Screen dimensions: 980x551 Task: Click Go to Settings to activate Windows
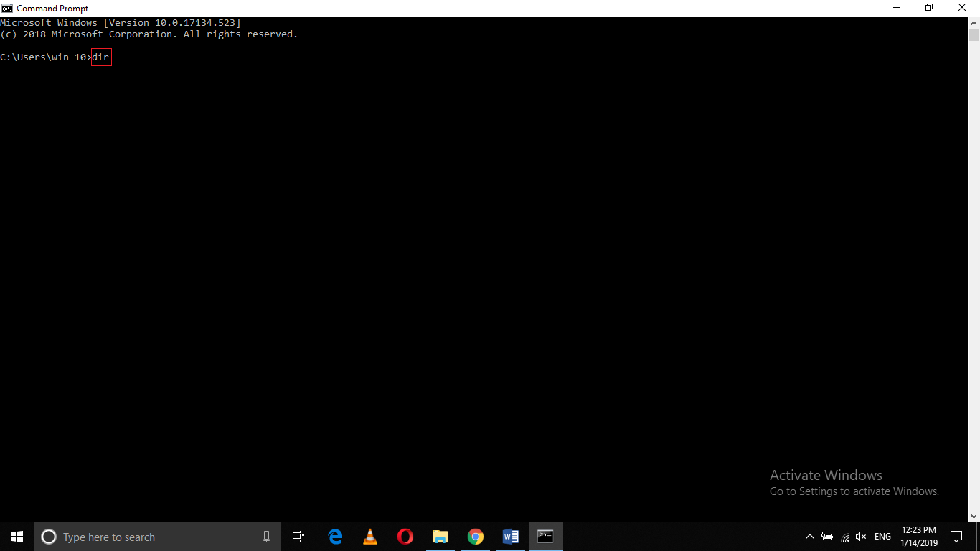854,491
